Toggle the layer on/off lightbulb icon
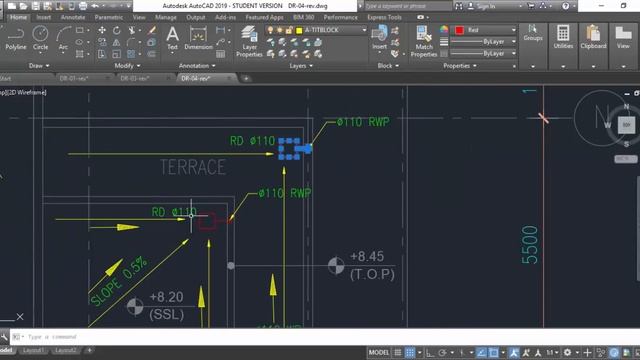Image resolution: width=640 pixels, height=360 pixels. [x=270, y=30]
